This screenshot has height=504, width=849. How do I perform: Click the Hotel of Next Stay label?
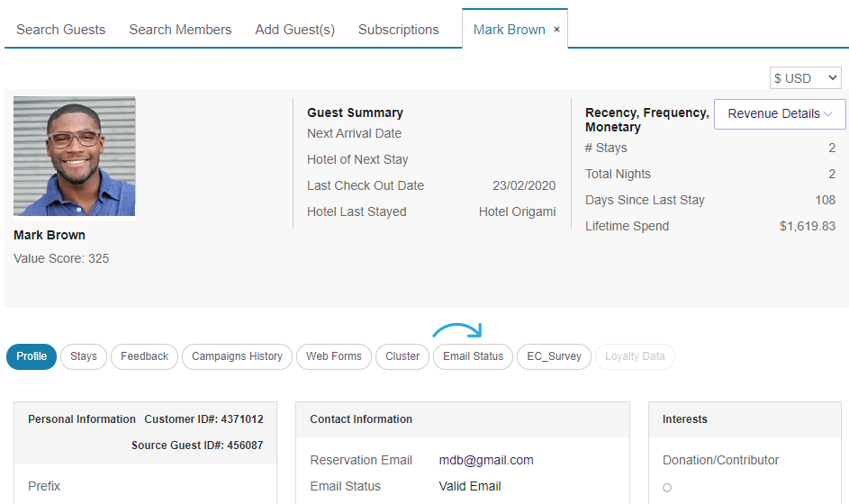tap(357, 159)
